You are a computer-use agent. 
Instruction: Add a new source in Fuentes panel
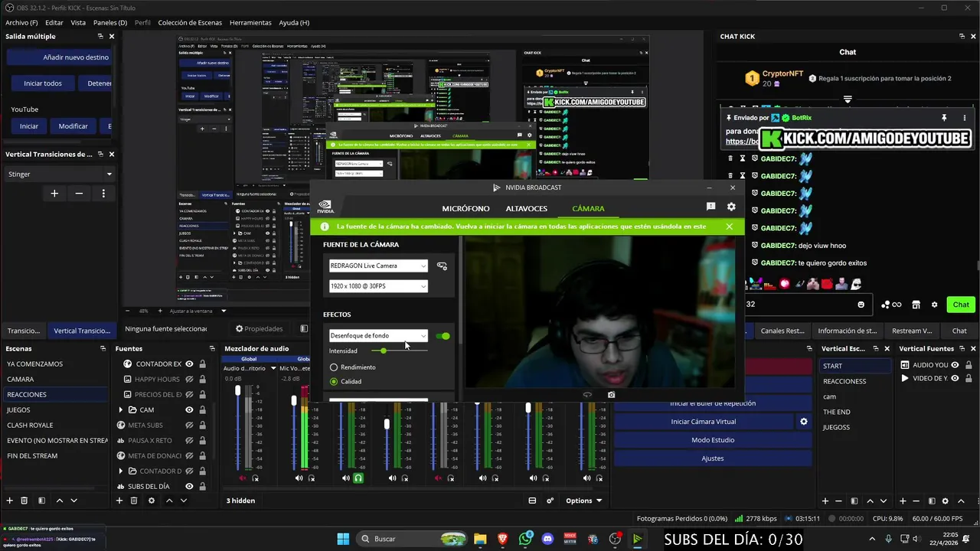[119, 500]
